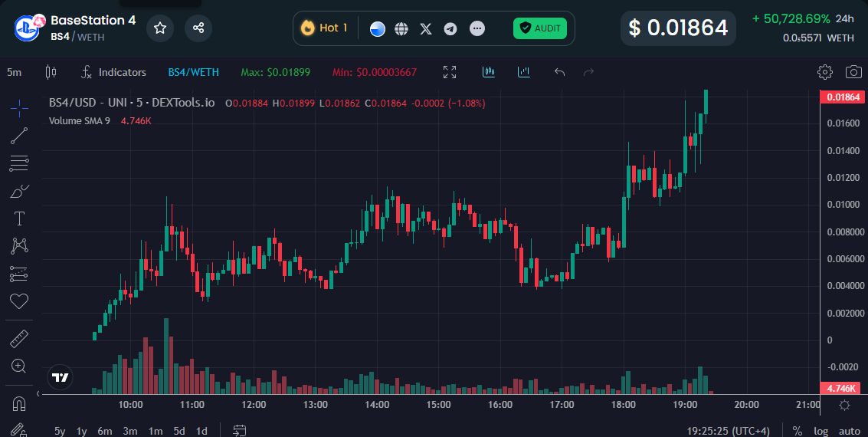
Task: Set chart range to 6m
Action: click(105, 431)
